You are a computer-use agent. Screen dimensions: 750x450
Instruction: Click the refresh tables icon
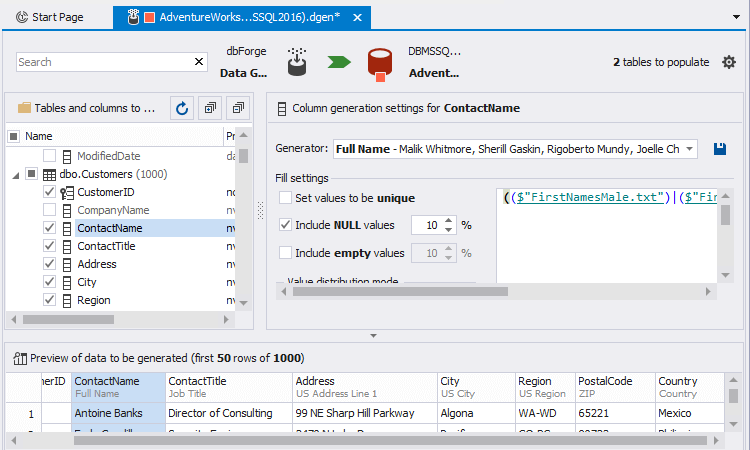[182, 108]
